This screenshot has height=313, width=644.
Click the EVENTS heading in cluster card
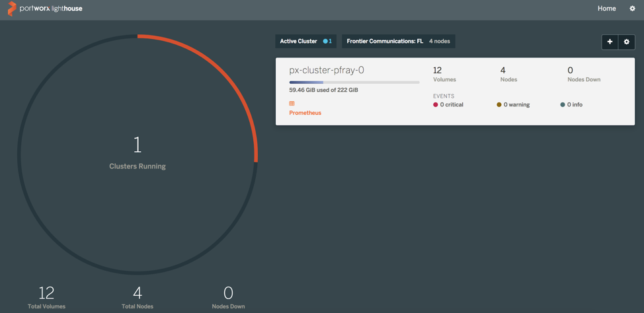point(444,96)
